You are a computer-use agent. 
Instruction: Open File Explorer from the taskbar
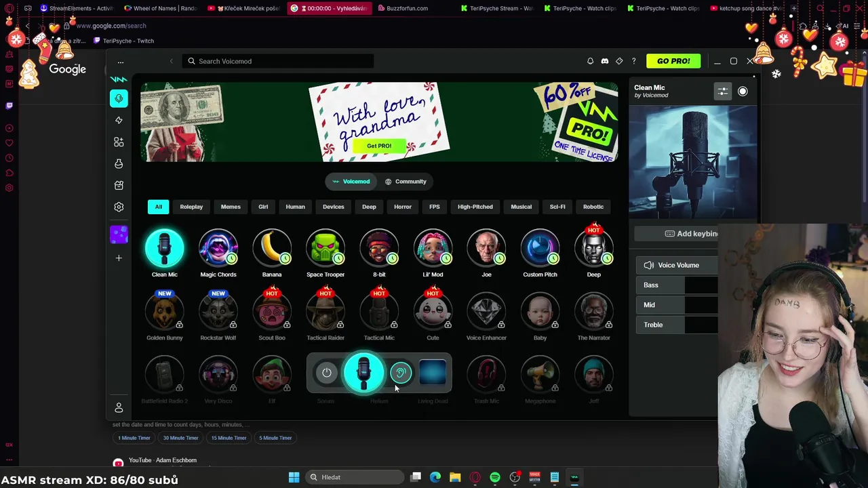pyautogui.click(x=455, y=477)
